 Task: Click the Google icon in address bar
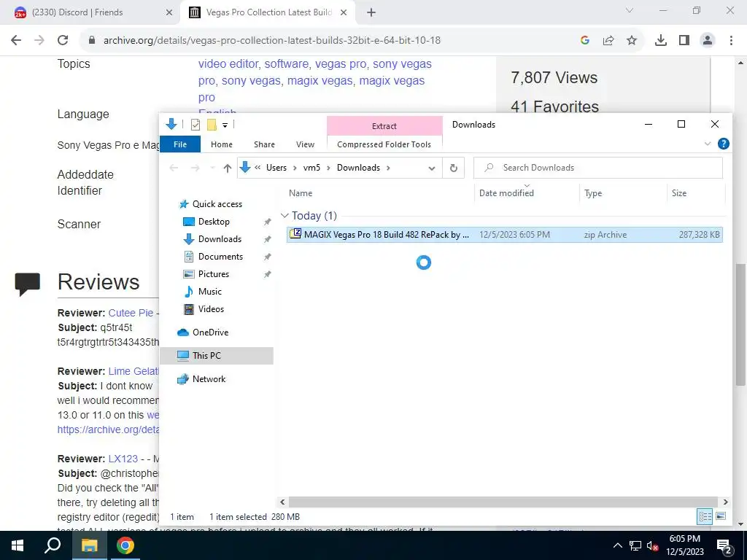(x=585, y=41)
